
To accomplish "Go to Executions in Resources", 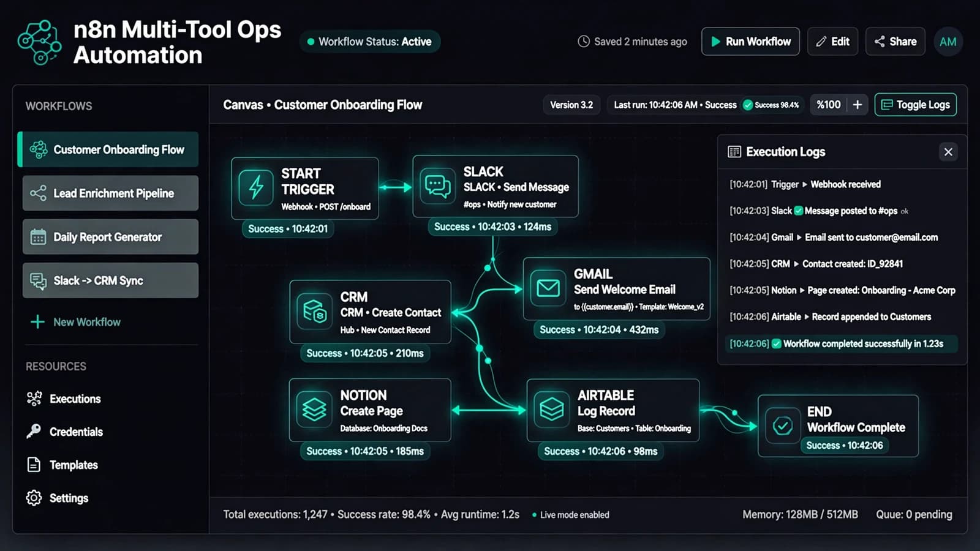I will (64, 399).
